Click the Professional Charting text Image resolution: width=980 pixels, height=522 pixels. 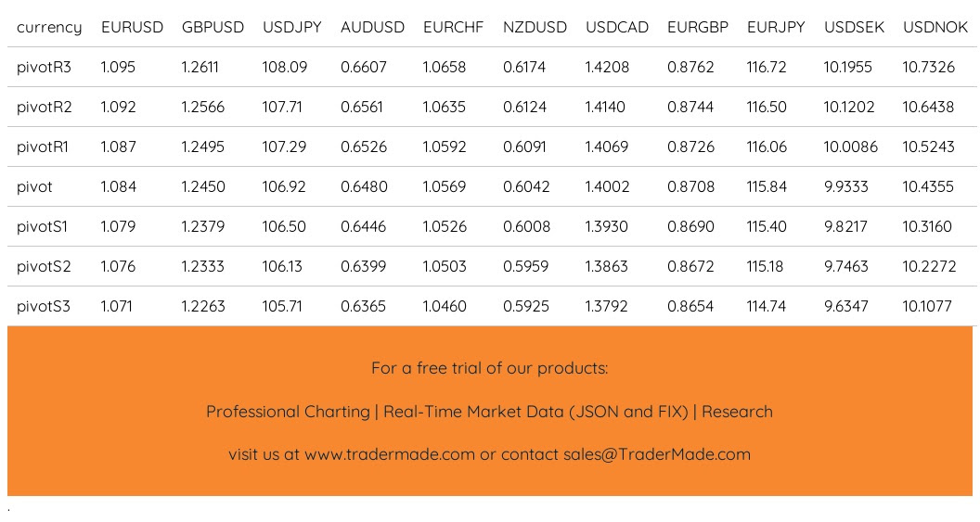tap(288, 412)
